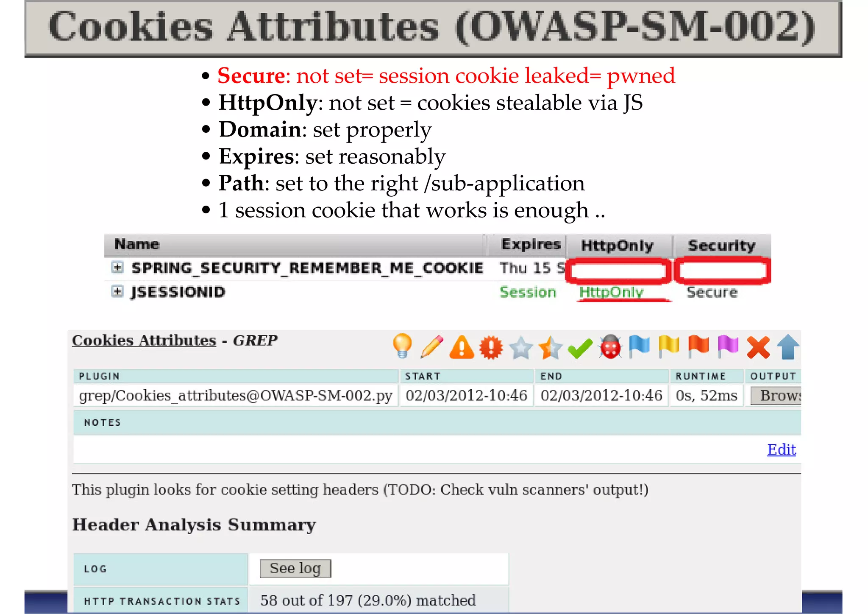868x614 pixels.
Task: Click the 58 out of 197 matched text
Action: click(368, 600)
